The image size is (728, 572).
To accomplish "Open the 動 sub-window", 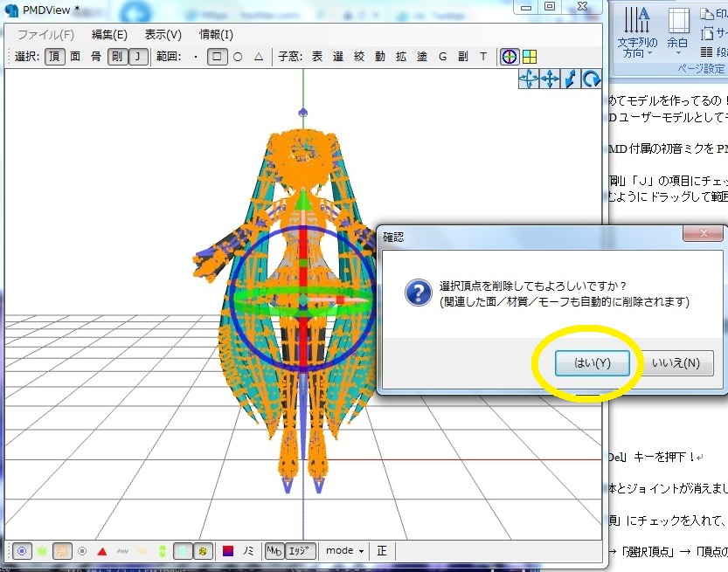I will 380,57.
